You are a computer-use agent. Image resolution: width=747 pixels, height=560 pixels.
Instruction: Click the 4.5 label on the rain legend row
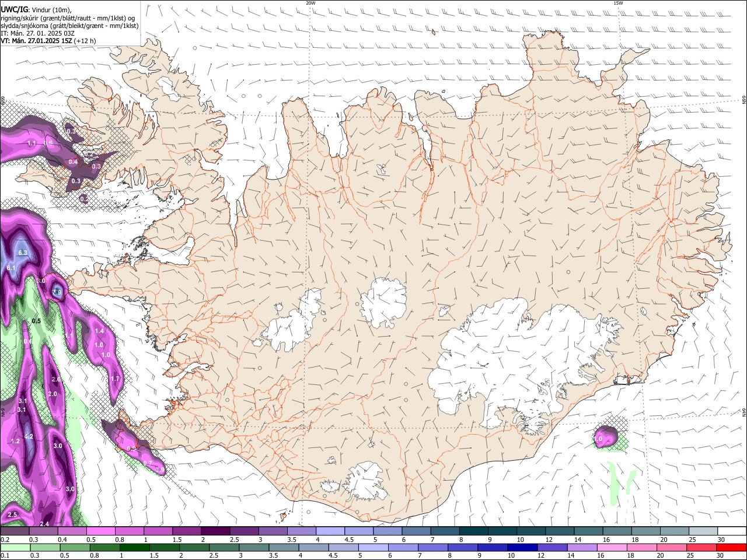pos(333,555)
